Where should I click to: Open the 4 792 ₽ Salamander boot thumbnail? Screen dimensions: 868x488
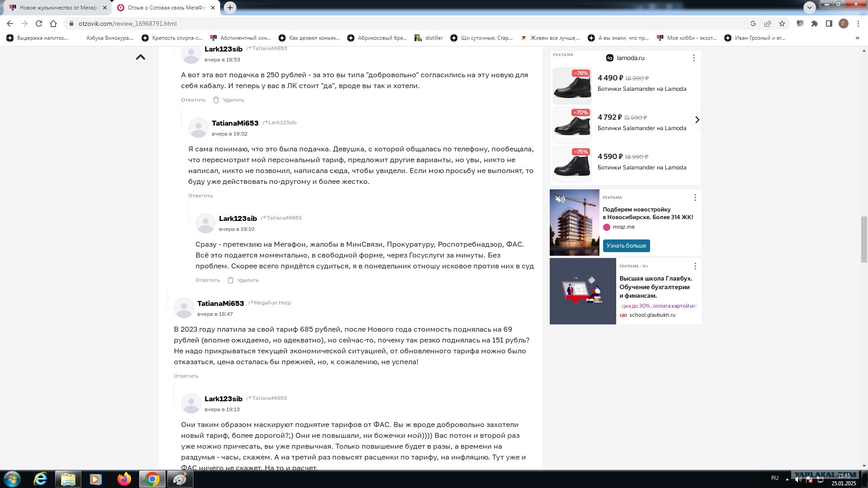pos(572,125)
